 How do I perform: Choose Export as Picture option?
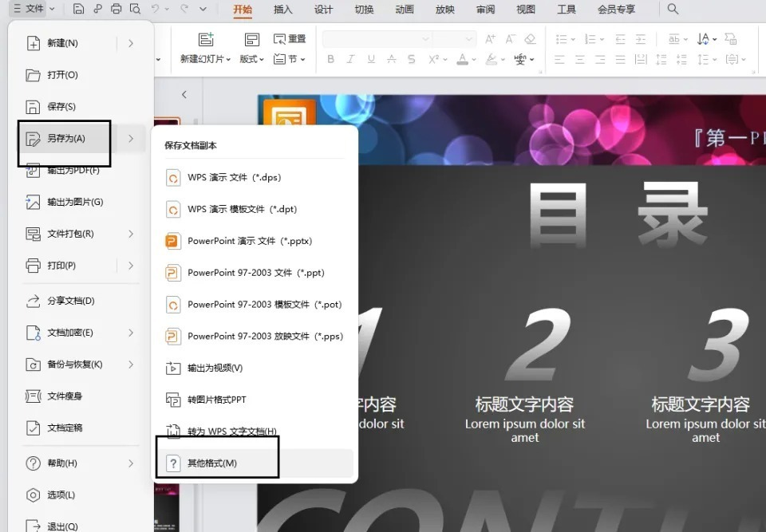click(74, 202)
